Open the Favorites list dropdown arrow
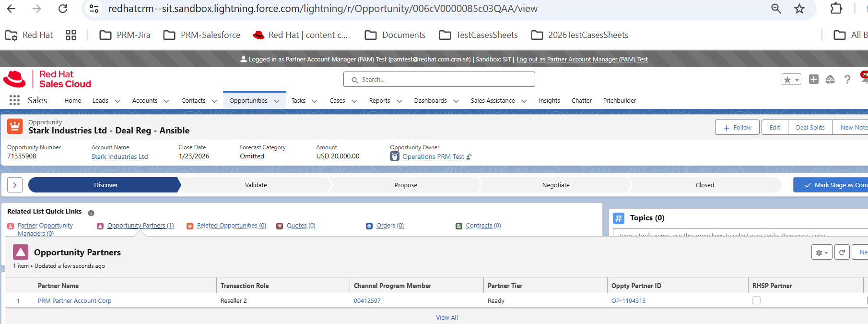Image resolution: width=868 pixels, height=324 pixels. (797, 80)
